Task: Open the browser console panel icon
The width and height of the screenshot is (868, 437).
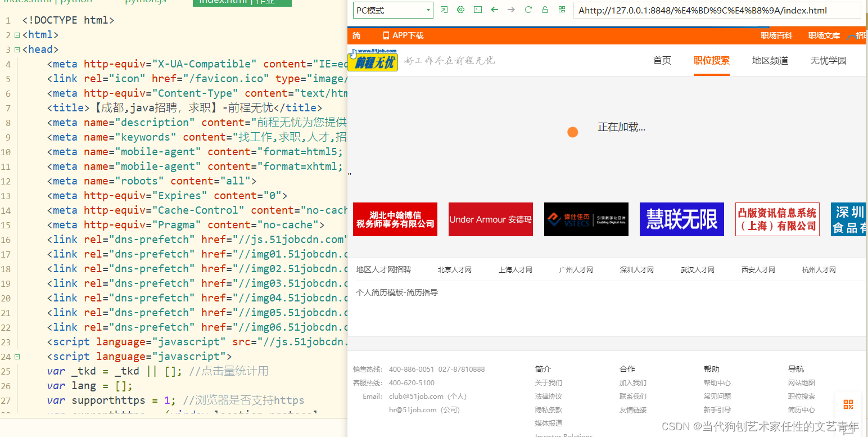Action: 478,10
